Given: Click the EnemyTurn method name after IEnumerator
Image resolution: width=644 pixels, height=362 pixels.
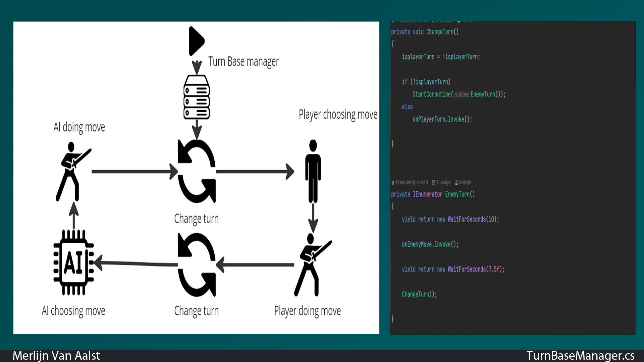Looking at the screenshot, I should pyautogui.click(x=457, y=194).
